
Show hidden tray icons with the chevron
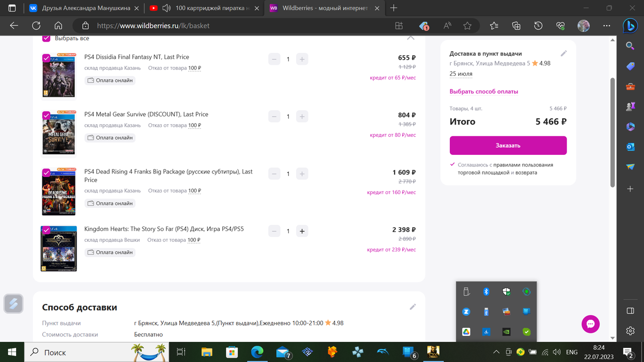496,352
